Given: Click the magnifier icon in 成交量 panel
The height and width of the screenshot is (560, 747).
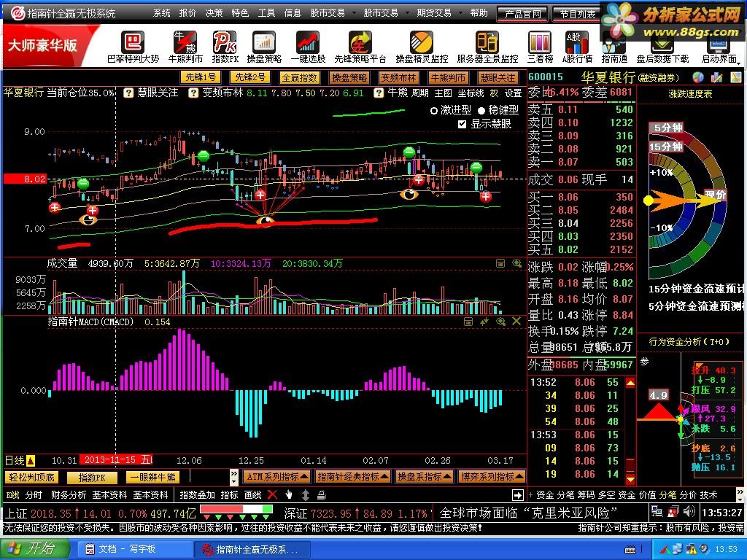Looking at the screenshot, I should (x=517, y=263).
